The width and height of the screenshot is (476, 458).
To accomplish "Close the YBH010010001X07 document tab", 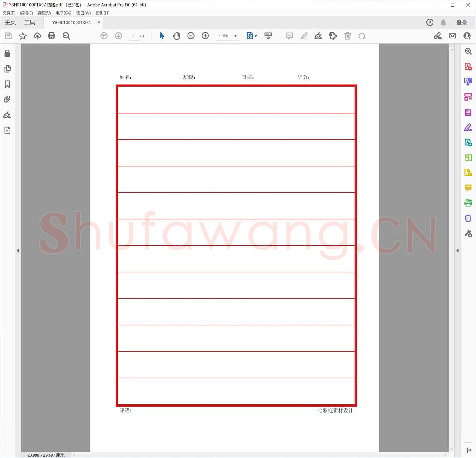I will (x=99, y=23).
